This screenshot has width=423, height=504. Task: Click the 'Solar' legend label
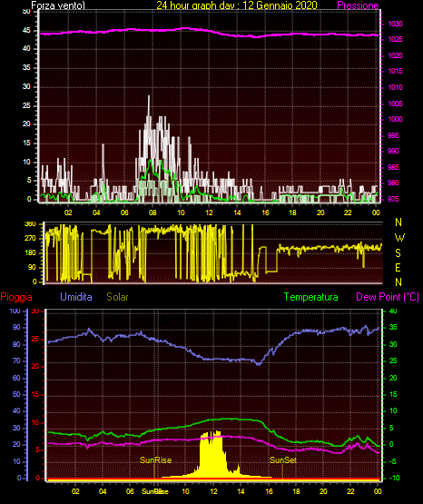(117, 297)
